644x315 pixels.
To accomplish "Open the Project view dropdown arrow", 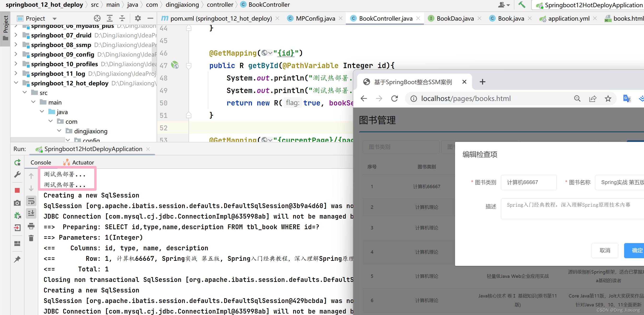I will 55,18.
